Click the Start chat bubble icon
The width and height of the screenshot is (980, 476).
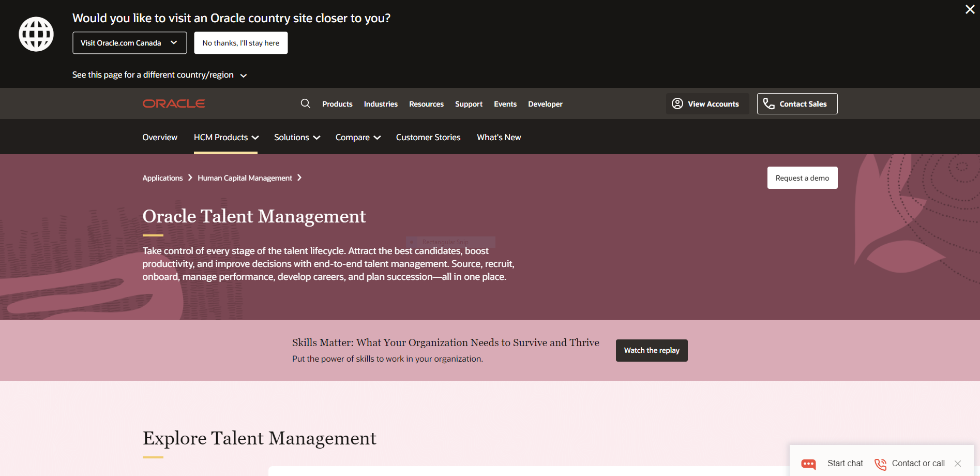coord(809,464)
